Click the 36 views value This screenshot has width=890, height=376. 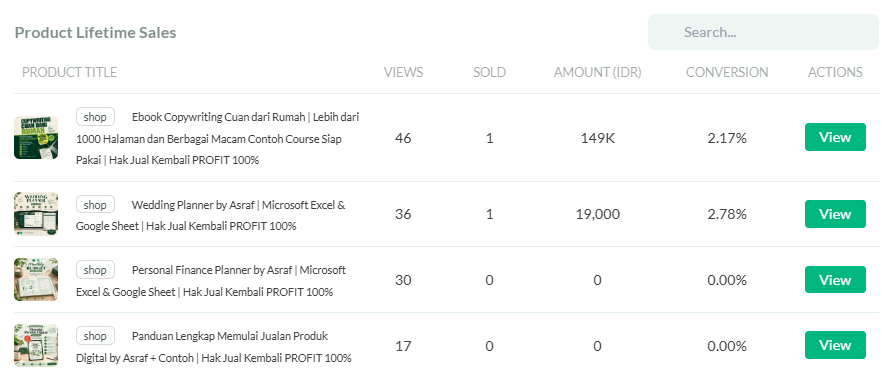pyautogui.click(x=403, y=214)
